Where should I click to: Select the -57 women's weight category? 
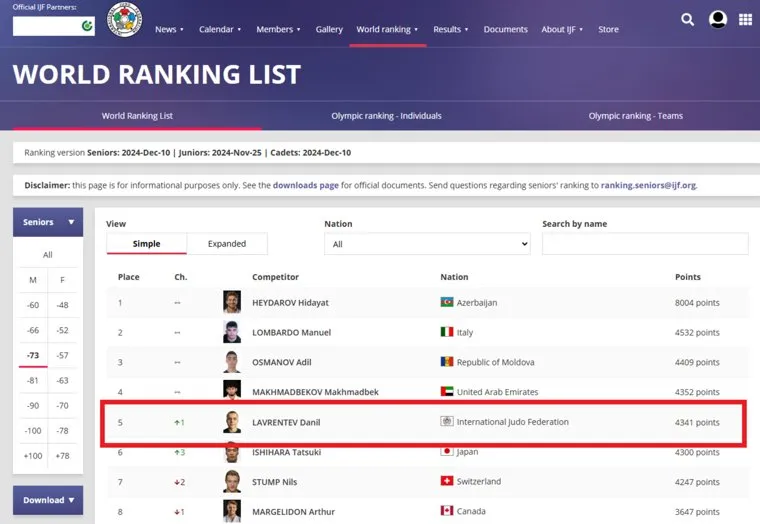pyautogui.click(x=63, y=355)
